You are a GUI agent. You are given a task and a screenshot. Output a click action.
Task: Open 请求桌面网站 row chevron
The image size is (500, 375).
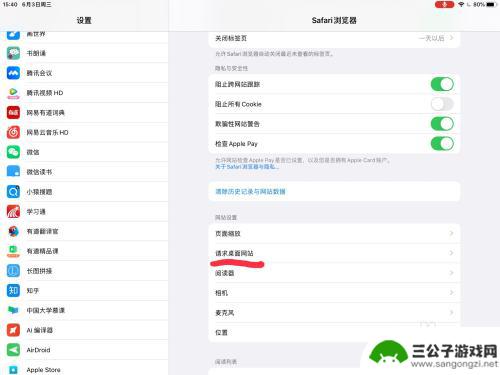click(x=451, y=253)
